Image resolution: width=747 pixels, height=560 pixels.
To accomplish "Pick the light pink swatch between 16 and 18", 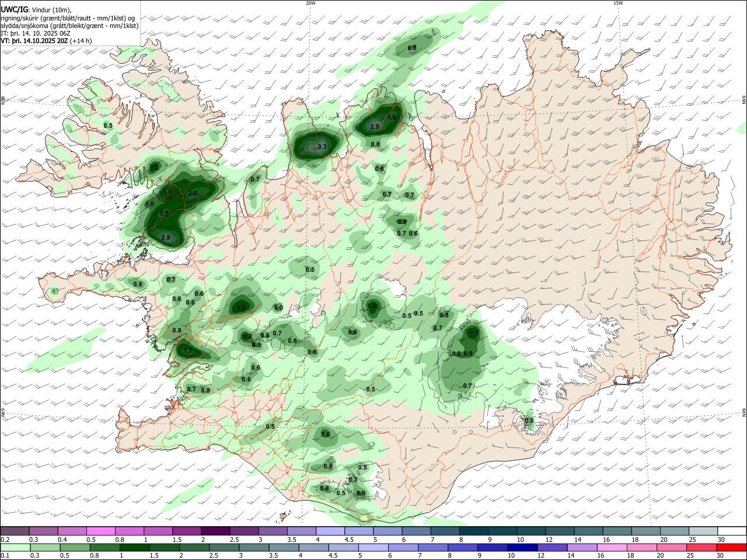I will (612, 547).
